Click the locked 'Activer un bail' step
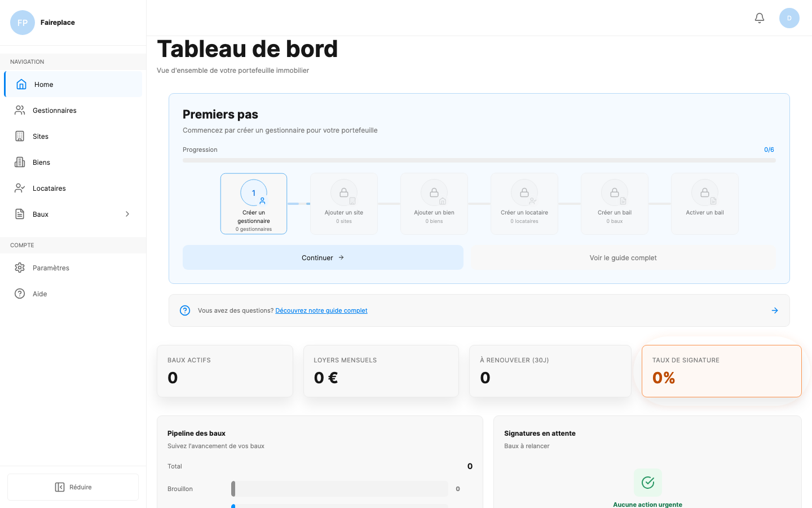 click(x=704, y=203)
